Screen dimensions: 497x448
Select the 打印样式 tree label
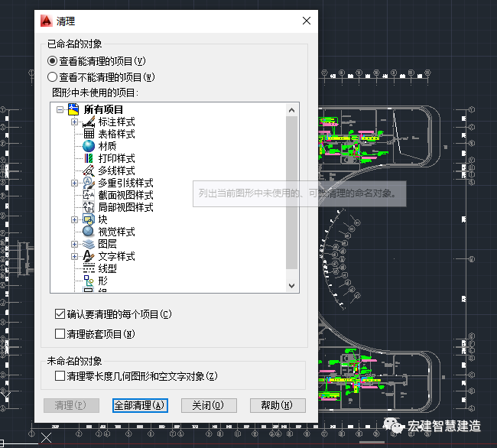pyautogui.click(x=117, y=158)
